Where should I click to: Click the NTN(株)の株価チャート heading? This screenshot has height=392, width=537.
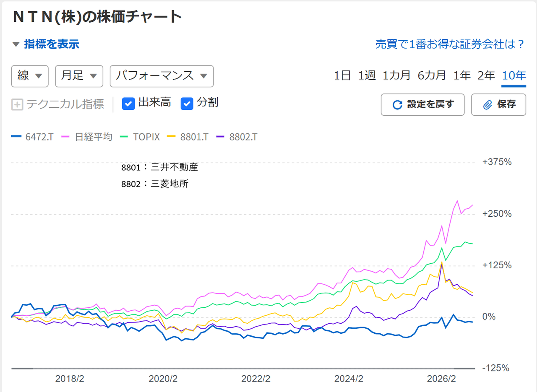tap(98, 17)
